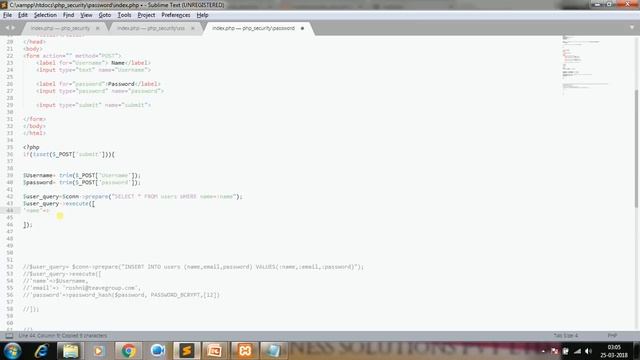Click the minimap code preview
Screen dimensions: 640x360
pyautogui.click(x=585, y=65)
